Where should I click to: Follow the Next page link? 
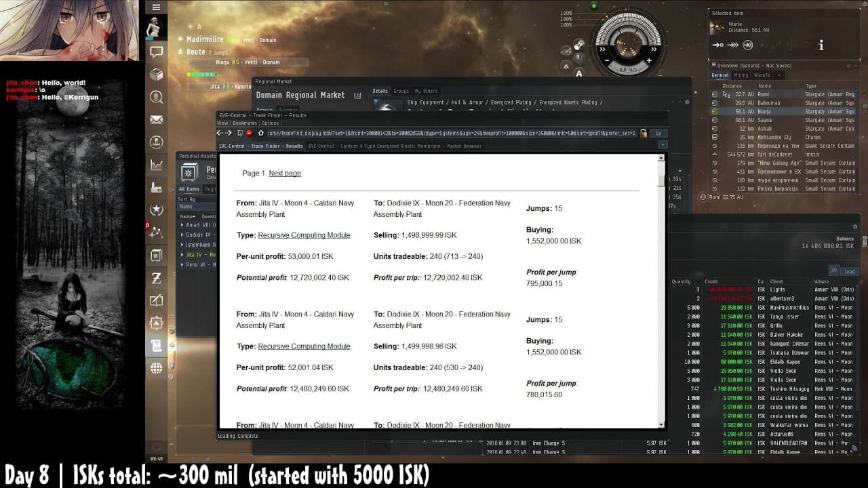tap(285, 174)
